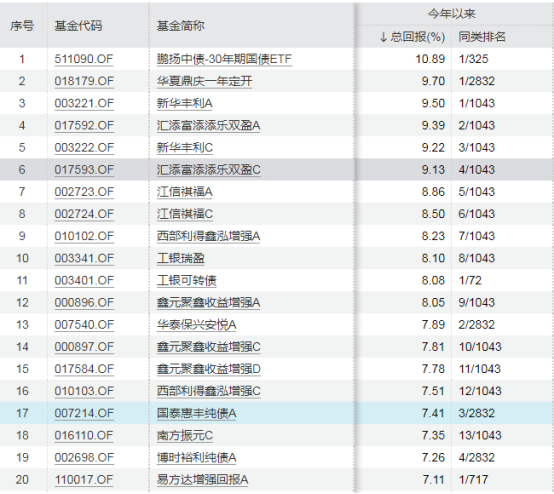Open fund code 018179.OF
Image resolution: width=554 pixels, height=494 pixels.
[84, 81]
